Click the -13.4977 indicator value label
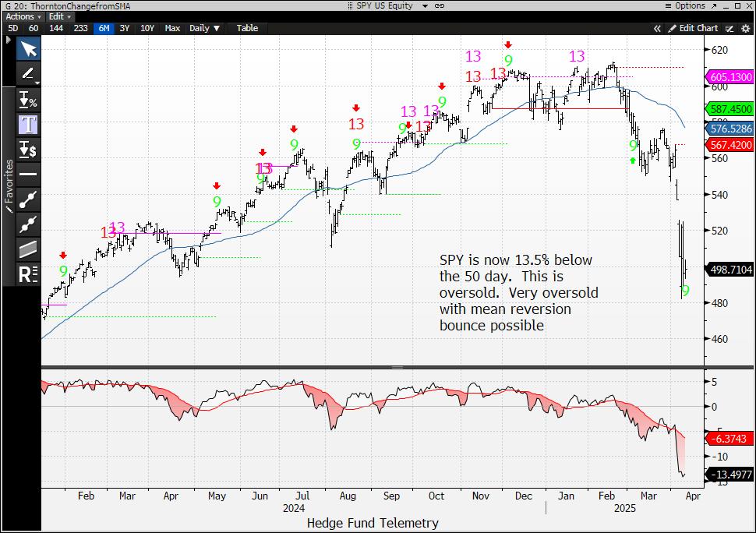756x533 pixels. click(x=729, y=475)
